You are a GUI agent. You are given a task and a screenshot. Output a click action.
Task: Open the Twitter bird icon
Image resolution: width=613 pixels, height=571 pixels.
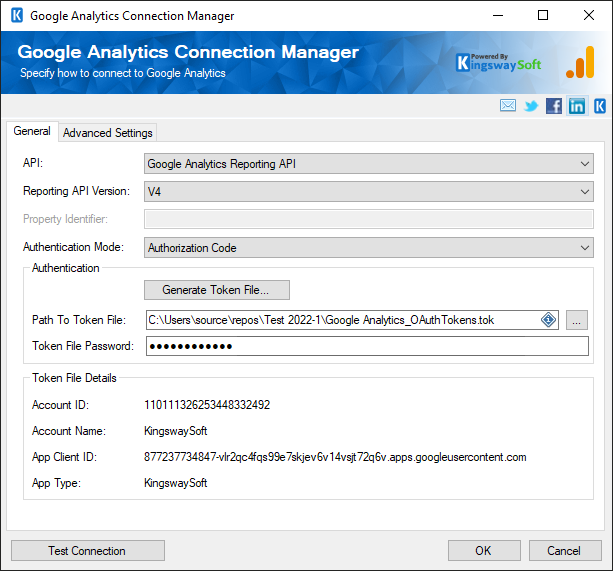click(531, 106)
